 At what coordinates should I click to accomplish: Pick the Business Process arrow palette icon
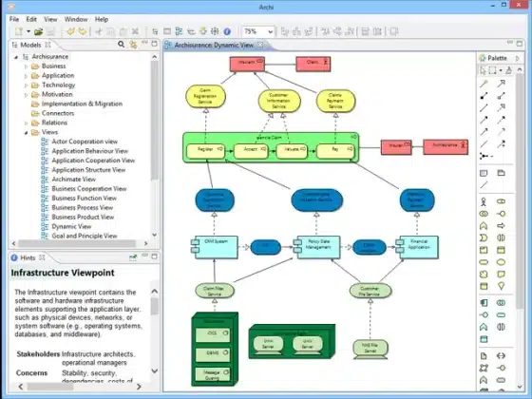[x=501, y=226]
